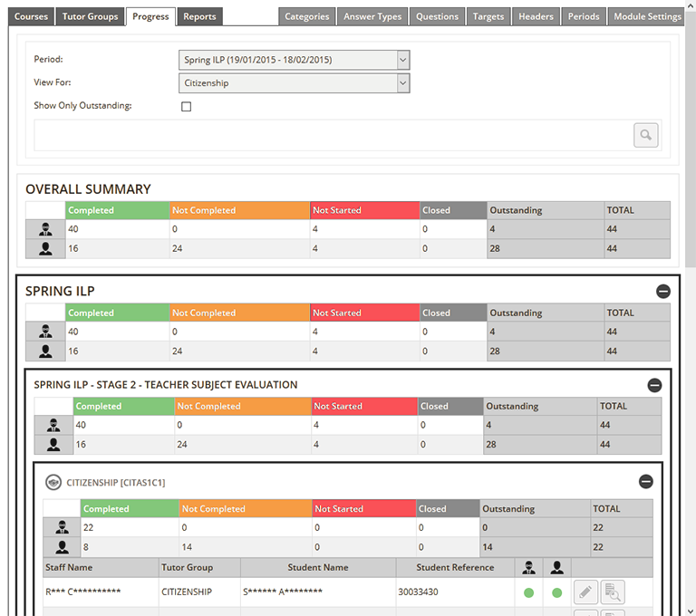Click student column header icon in student table

[556, 567]
